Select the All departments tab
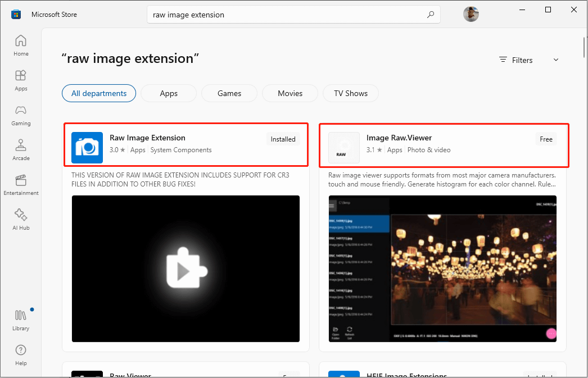 (x=99, y=93)
